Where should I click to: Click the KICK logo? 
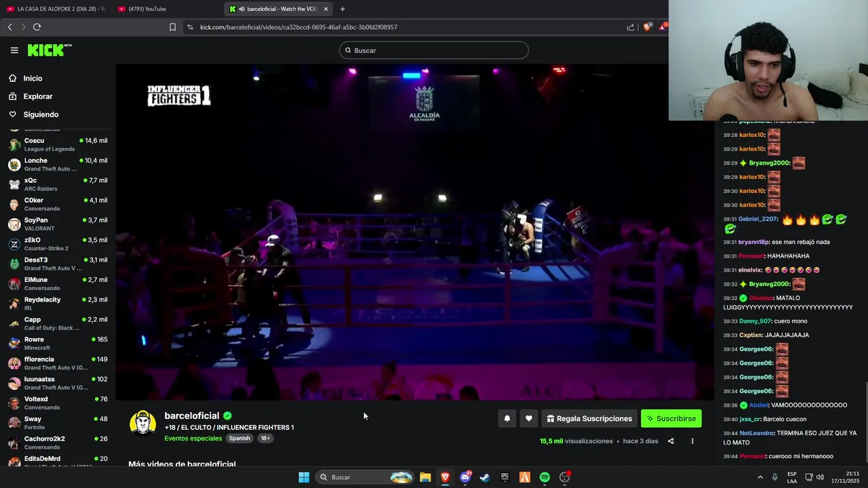50,50
